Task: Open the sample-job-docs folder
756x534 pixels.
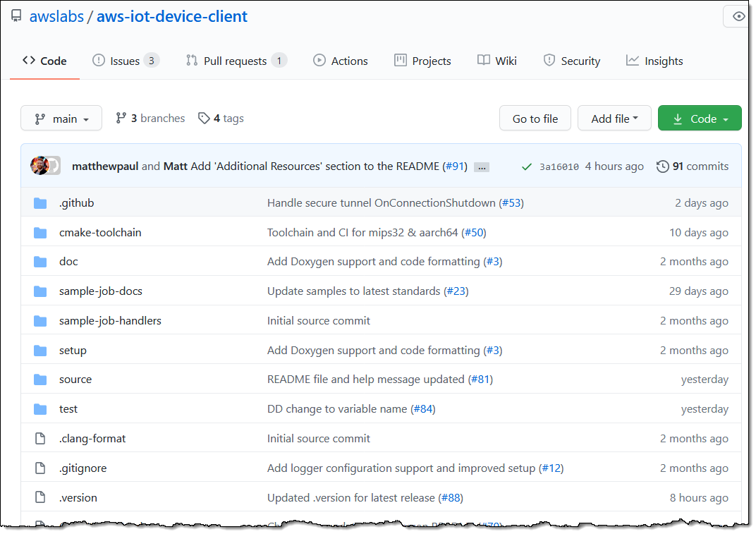Action: (x=101, y=291)
